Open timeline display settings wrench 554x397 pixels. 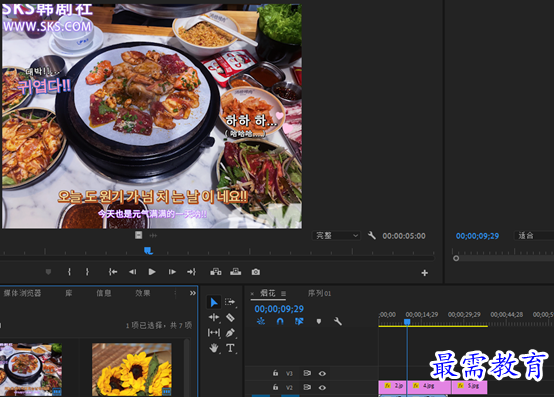click(338, 321)
